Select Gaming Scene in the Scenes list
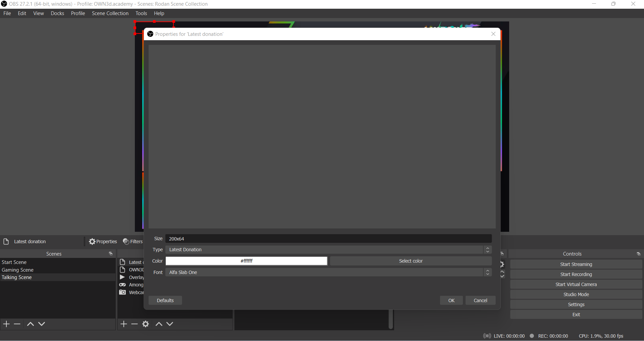 tap(18, 270)
